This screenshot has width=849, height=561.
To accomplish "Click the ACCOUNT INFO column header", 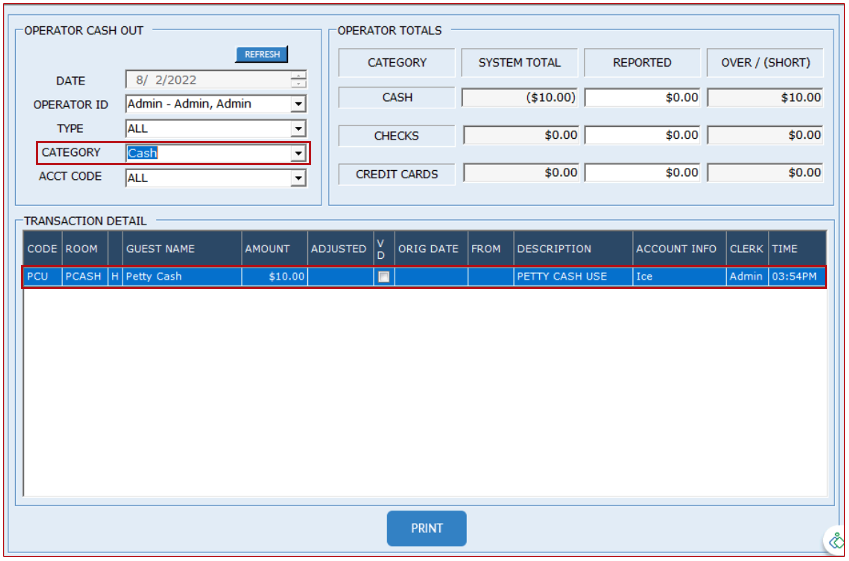I will tap(678, 249).
